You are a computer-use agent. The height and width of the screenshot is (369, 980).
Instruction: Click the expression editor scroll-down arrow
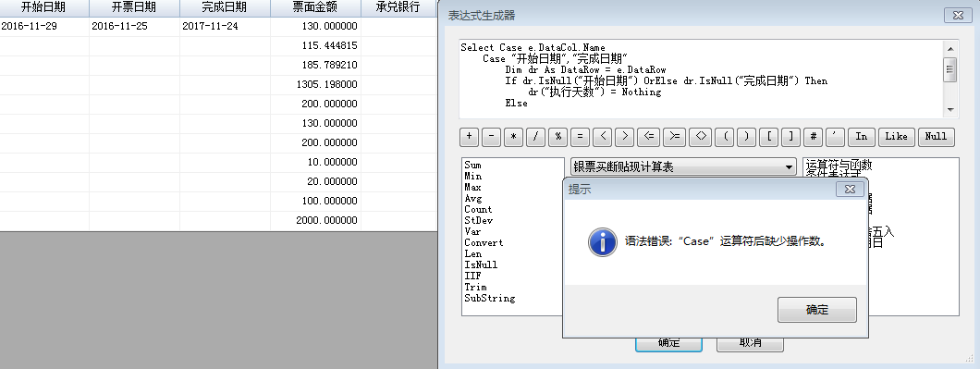pos(950,110)
